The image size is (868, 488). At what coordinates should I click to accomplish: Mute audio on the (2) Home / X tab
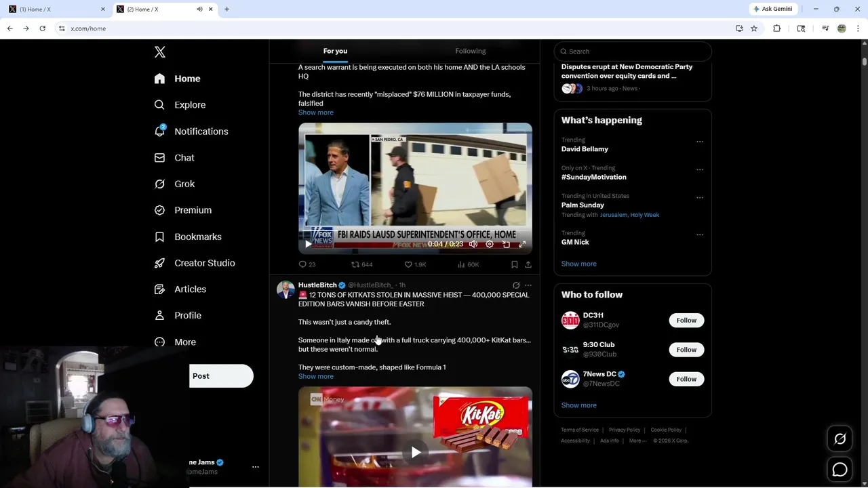tap(199, 9)
